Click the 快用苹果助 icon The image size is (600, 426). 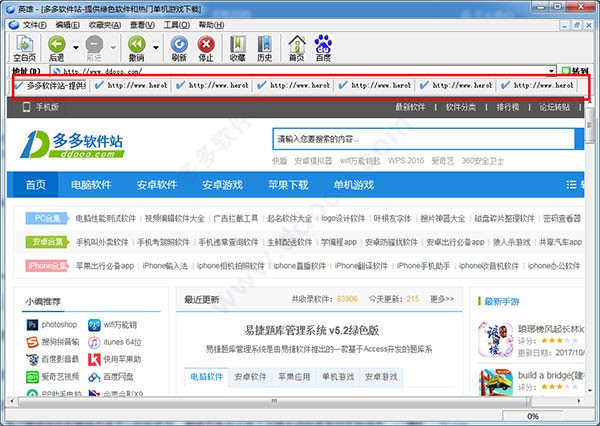94,359
